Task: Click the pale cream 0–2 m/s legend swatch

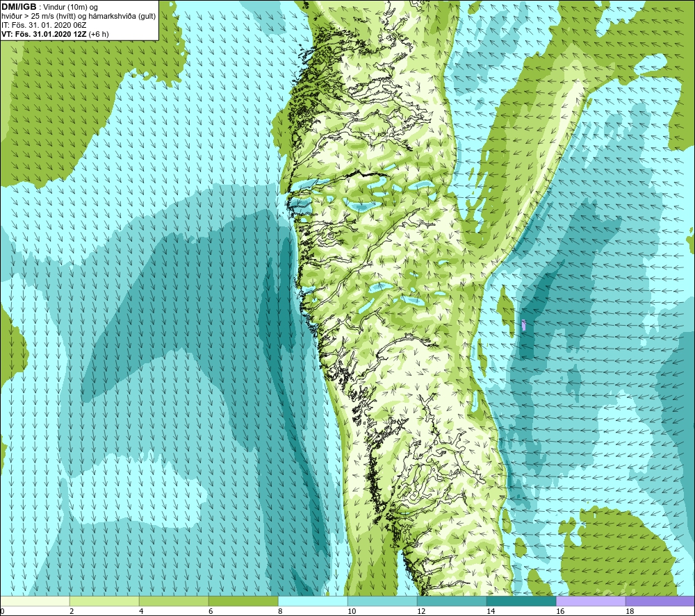Action: pos(35,601)
